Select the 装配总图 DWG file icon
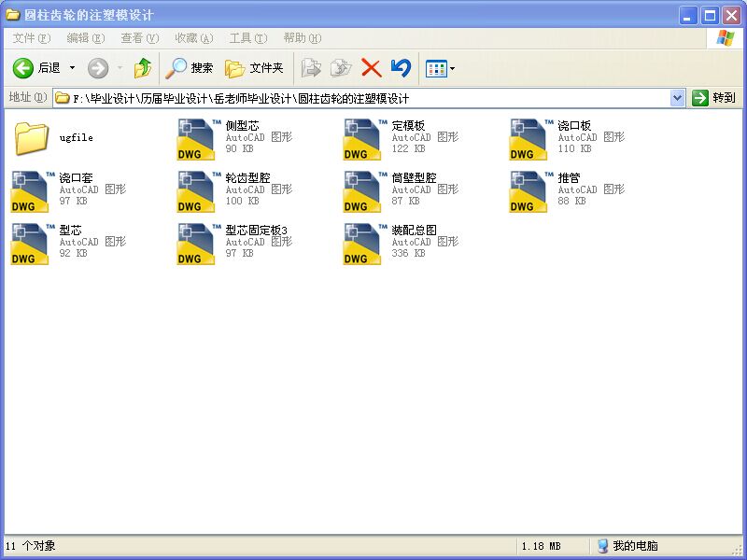The image size is (747, 560). pos(362,244)
